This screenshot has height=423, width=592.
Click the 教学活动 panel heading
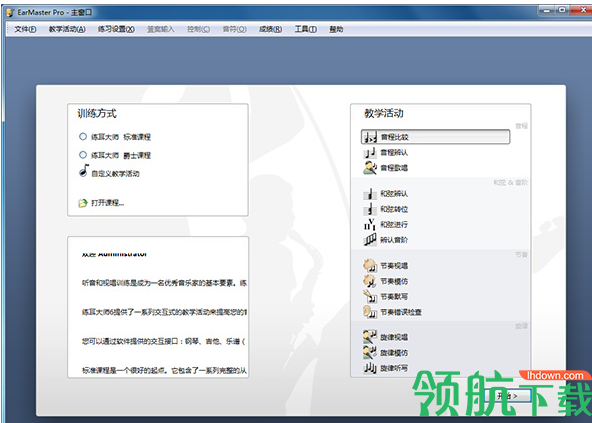point(384,113)
